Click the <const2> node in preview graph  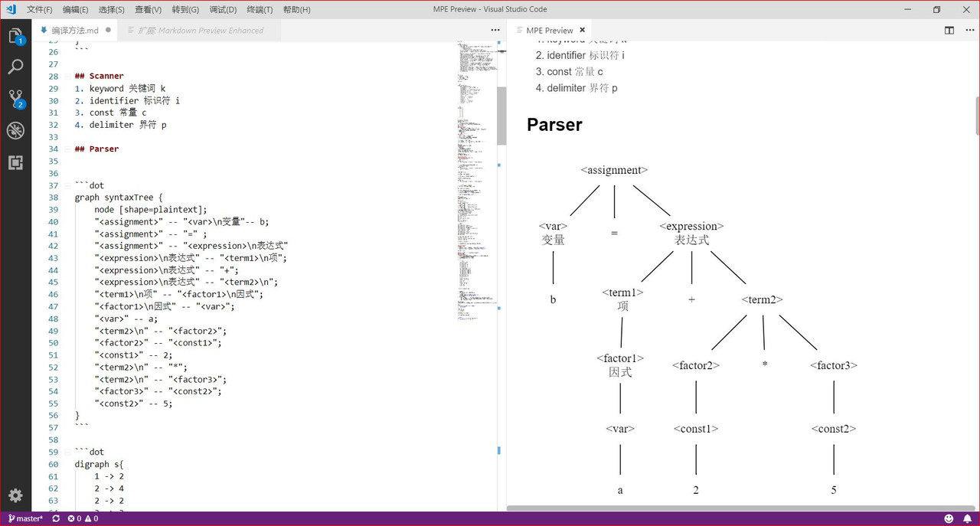834,429
